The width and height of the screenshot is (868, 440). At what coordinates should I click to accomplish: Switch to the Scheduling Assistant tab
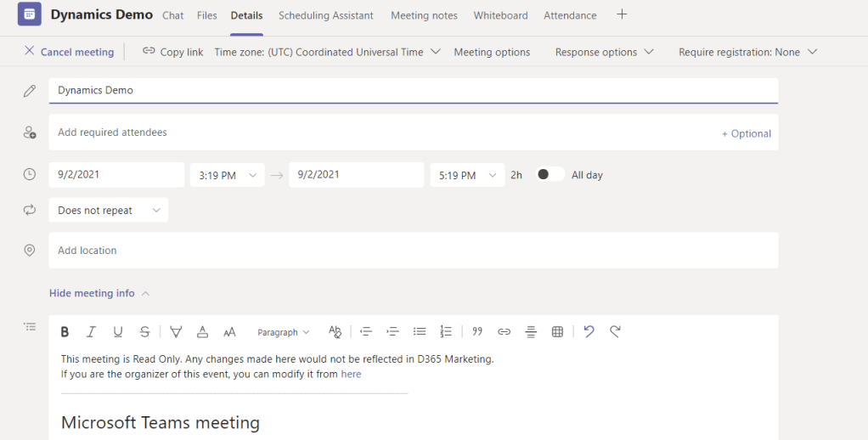click(x=325, y=15)
